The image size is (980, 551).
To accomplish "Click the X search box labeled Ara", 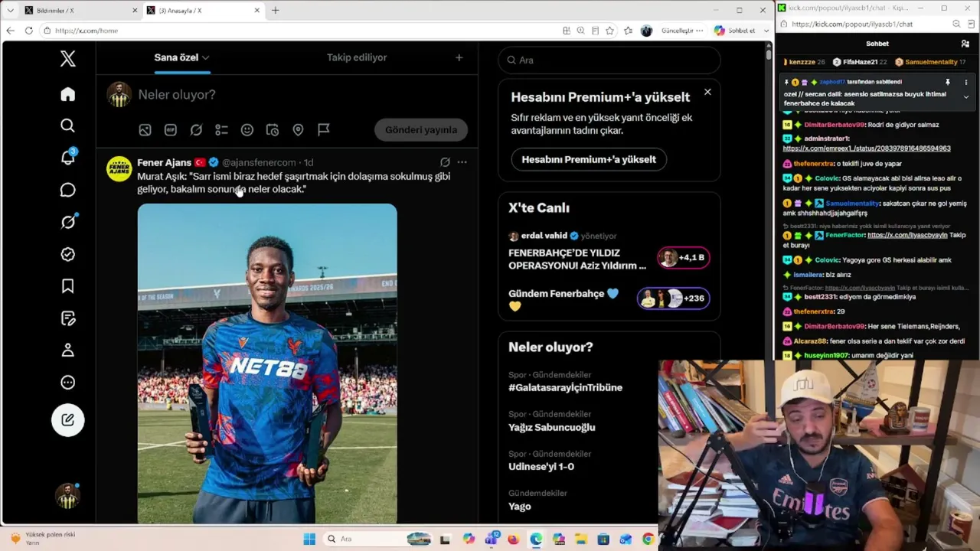I will pos(609,60).
